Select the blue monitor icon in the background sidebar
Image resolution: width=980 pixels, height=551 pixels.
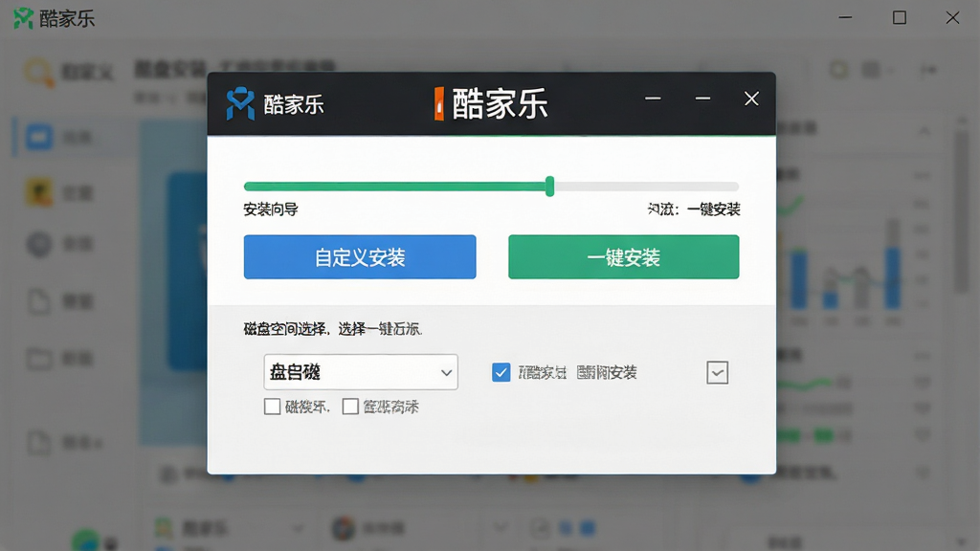click(38, 137)
